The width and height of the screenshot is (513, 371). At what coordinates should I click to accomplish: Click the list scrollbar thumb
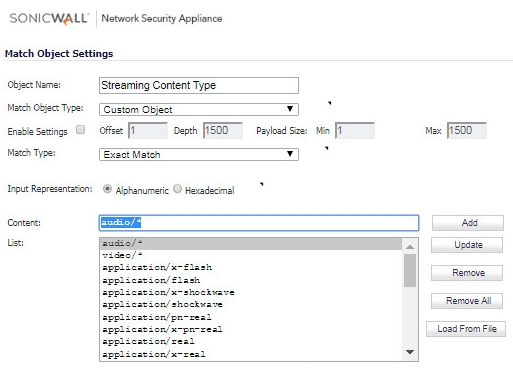[410, 270]
